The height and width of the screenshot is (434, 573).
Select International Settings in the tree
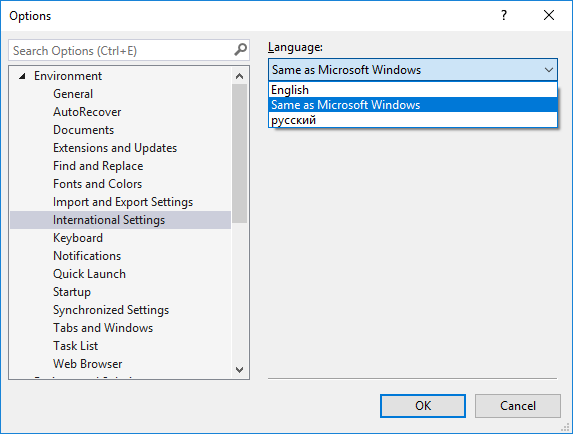[121, 220]
